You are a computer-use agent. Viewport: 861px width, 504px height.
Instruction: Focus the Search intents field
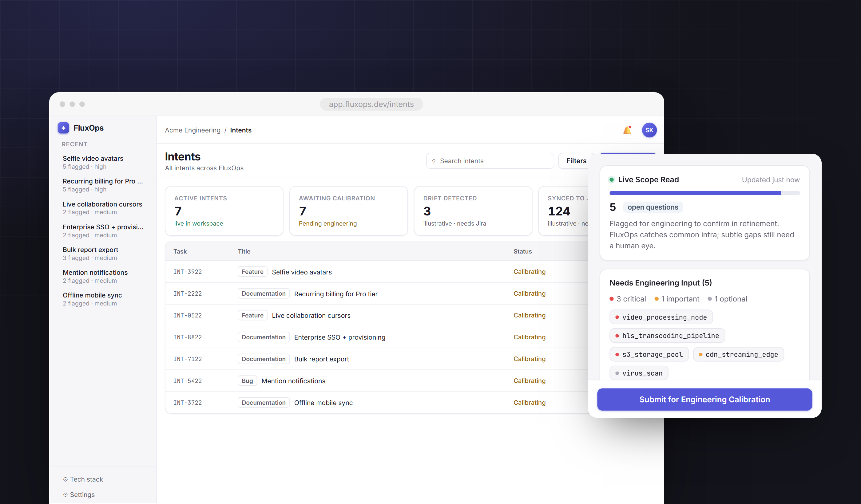pos(490,161)
